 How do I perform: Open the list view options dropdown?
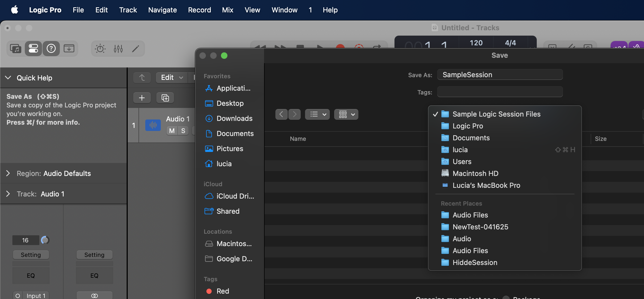(x=317, y=114)
